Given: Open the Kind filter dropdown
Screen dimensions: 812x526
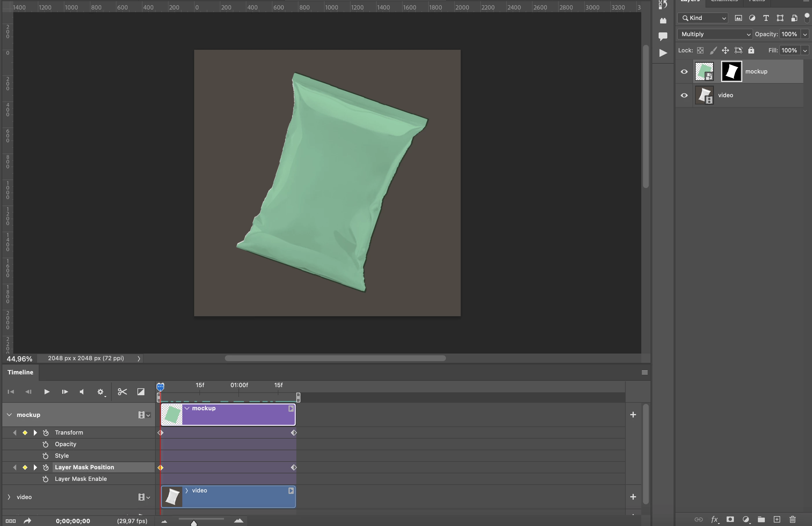Looking at the screenshot, I should [x=703, y=18].
